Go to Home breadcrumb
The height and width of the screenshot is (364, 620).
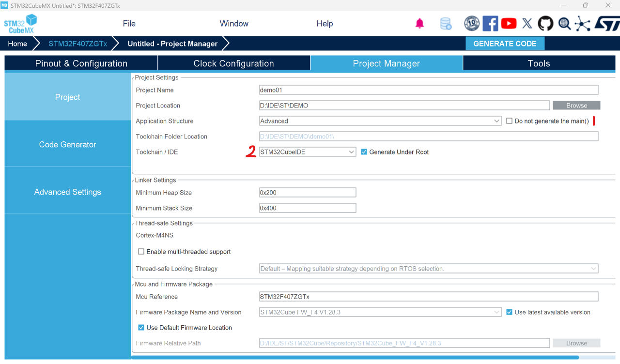pos(17,44)
